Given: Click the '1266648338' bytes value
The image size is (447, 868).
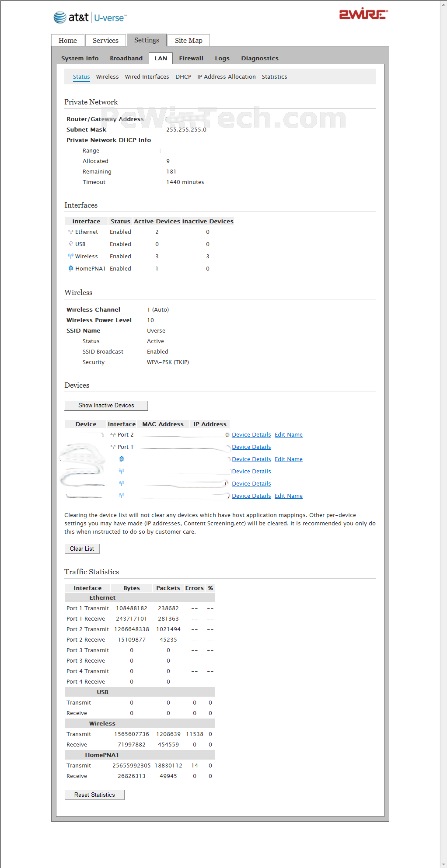Looking at the screenshot, I should 132,629.
